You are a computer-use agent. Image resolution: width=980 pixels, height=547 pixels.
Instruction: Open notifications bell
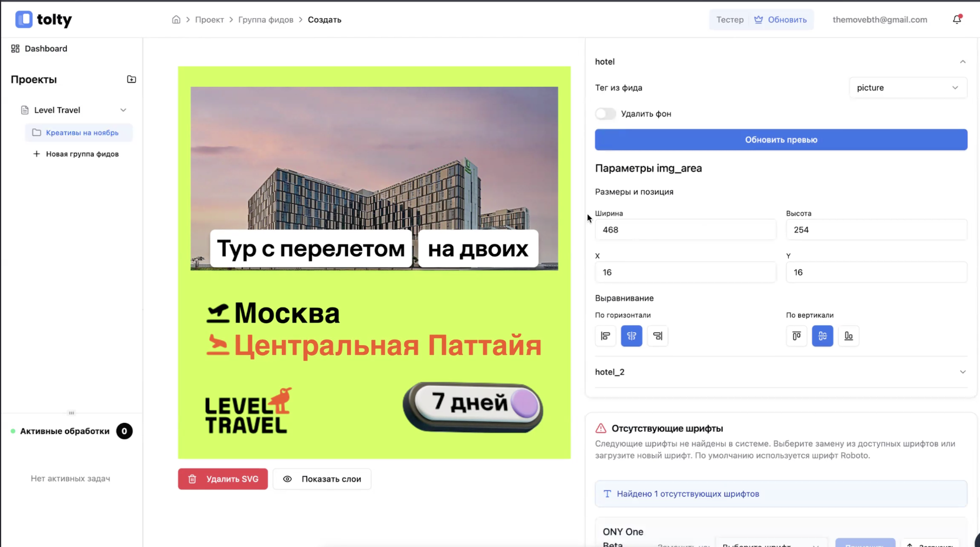click(957, 19)
